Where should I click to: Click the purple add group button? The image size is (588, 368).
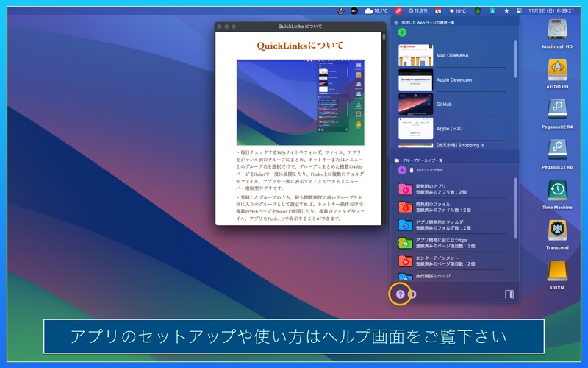point(402,170)
